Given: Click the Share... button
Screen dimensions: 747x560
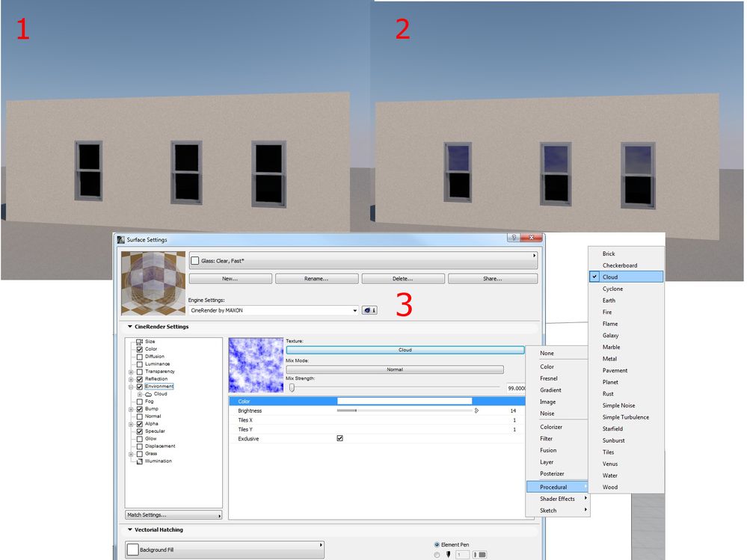Looking at the screenshot, I should 493,279.
